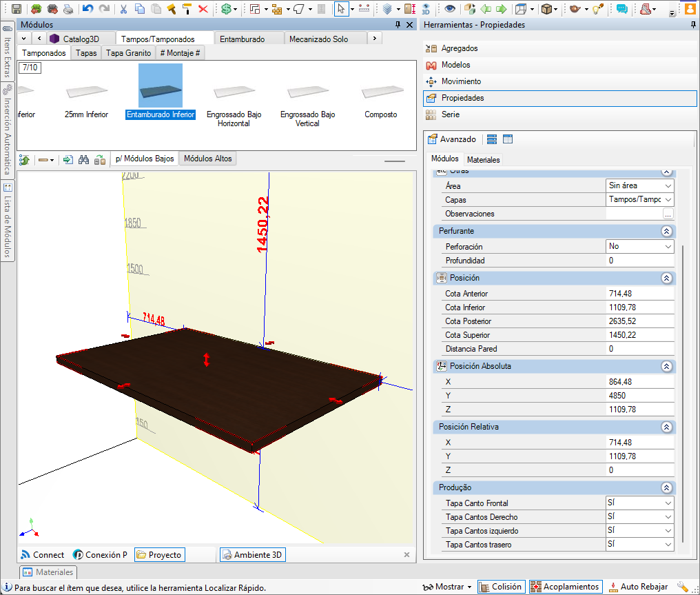The height and width of the screenshot is (595, 700).
Task: Click the green left arrow icon
Action: 486,9
